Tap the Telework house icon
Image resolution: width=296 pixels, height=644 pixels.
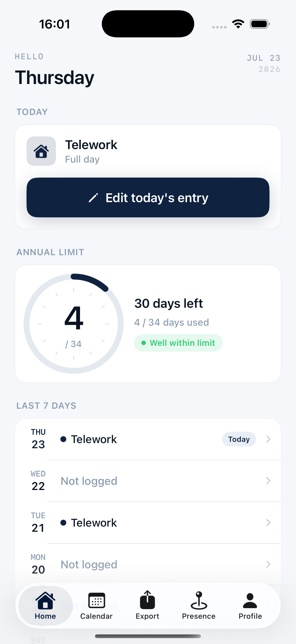point(41,151)
